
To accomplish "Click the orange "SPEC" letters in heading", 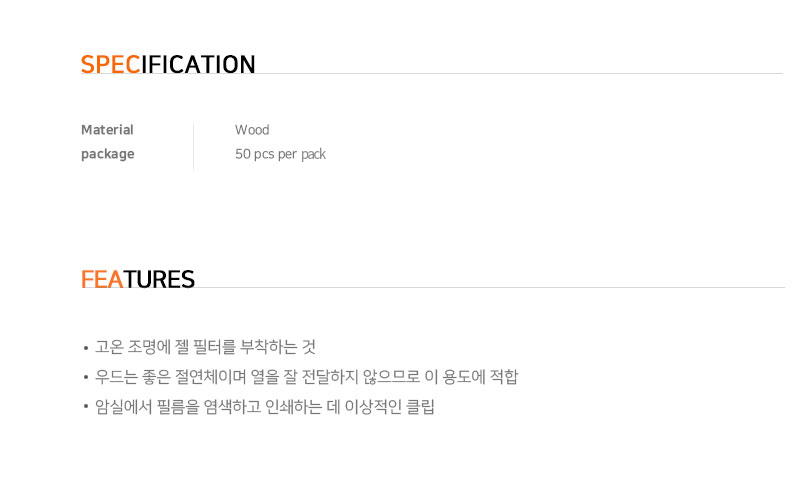I will [110, 65].
